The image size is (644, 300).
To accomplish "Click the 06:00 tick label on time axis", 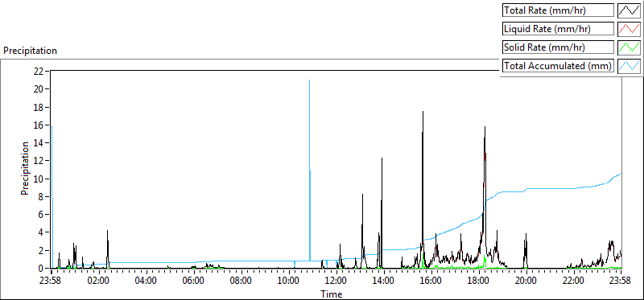I will [x=194, y=282].
